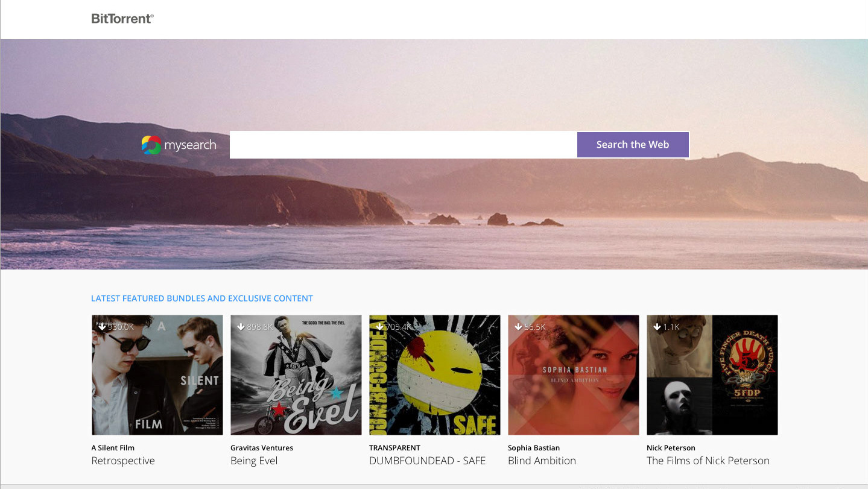Open the Blind Ambition bundle title
This screenshot has height=489, width=868.
point(542,461)
